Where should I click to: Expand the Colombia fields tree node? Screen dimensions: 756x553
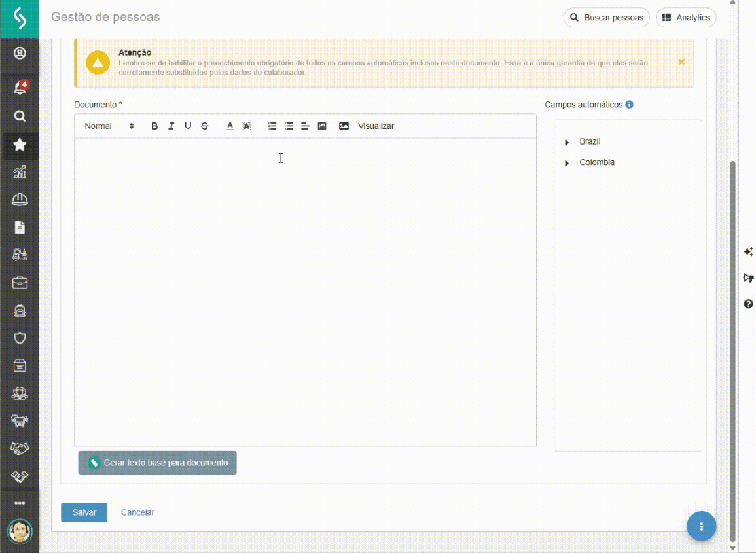(567, 163)
